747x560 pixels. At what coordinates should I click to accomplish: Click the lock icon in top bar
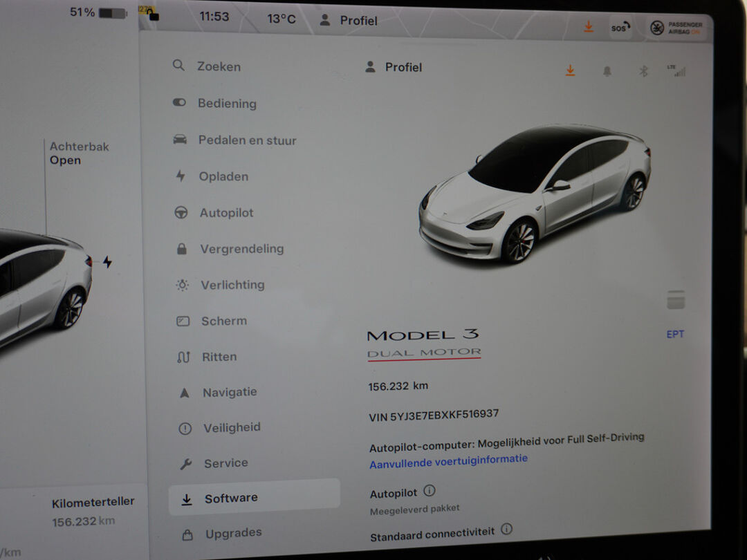[152, 15]
